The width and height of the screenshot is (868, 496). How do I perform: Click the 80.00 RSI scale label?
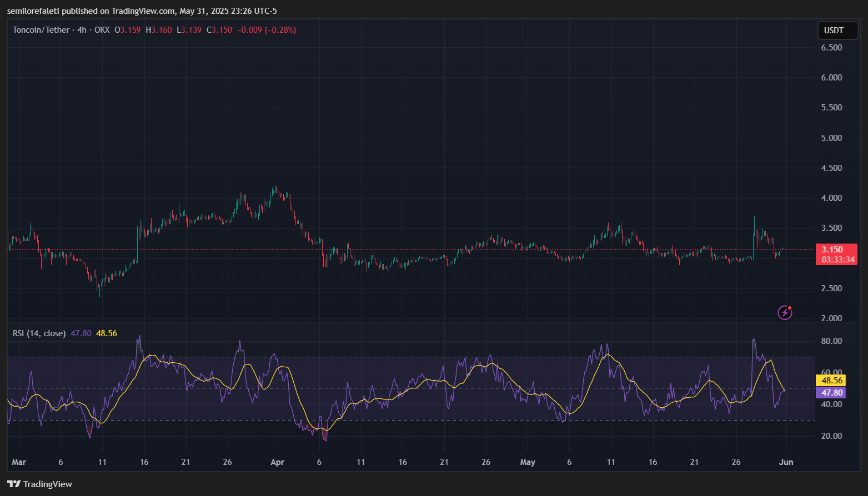831,341
